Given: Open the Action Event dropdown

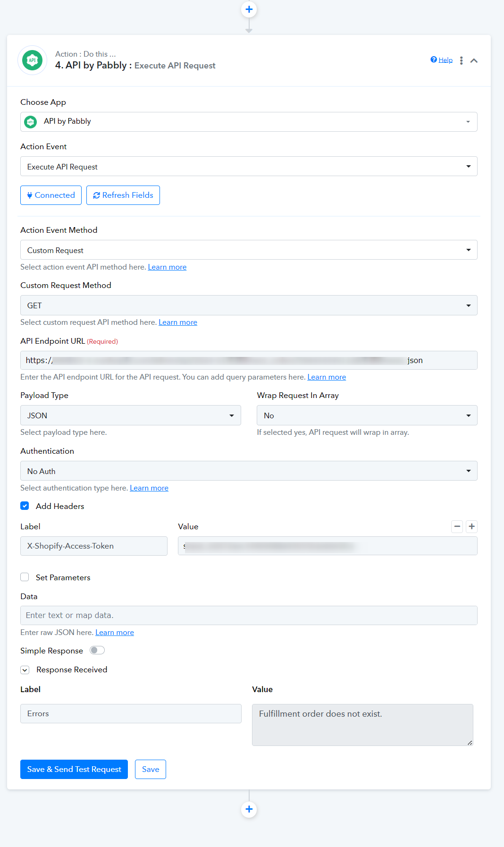Looking at the screenshot, I should tap(249, 166).
